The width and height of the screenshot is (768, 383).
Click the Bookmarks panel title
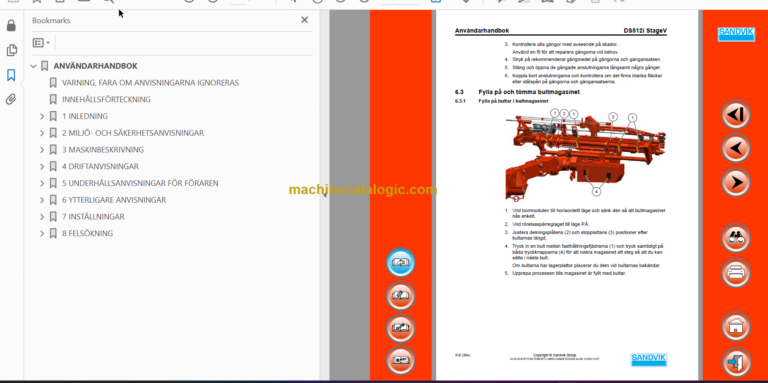pos(51,21)
